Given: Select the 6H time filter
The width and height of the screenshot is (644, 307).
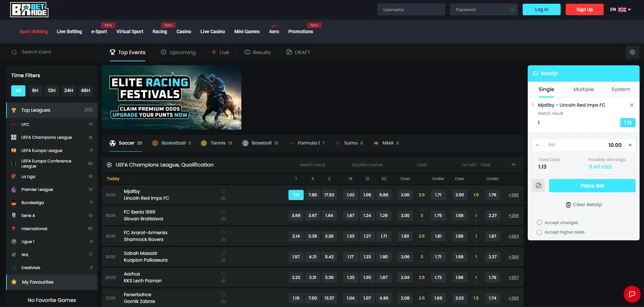Looking at the screenshot, I should coord(35,90).
